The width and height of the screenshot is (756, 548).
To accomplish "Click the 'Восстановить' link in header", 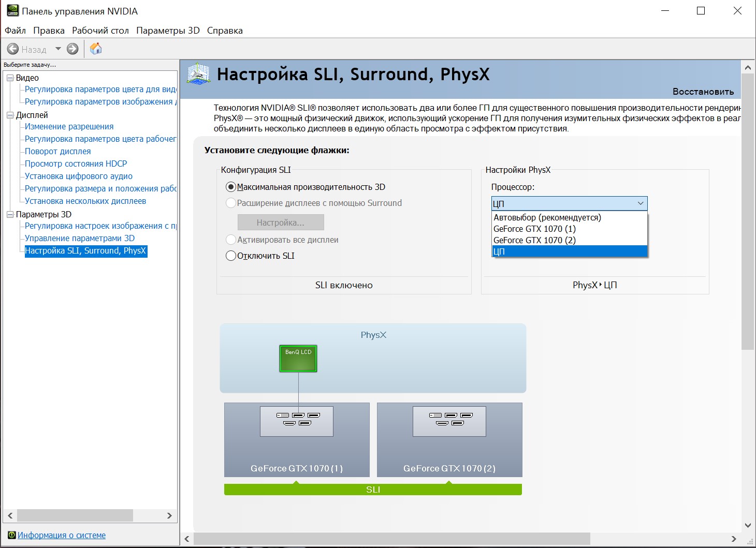I will [x=703, y=92].
